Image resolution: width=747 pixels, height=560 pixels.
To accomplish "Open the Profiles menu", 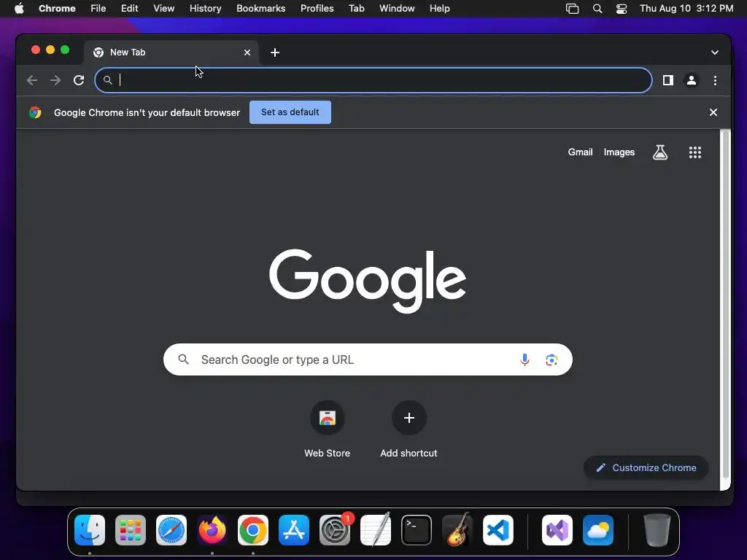I will click(317, 9).
